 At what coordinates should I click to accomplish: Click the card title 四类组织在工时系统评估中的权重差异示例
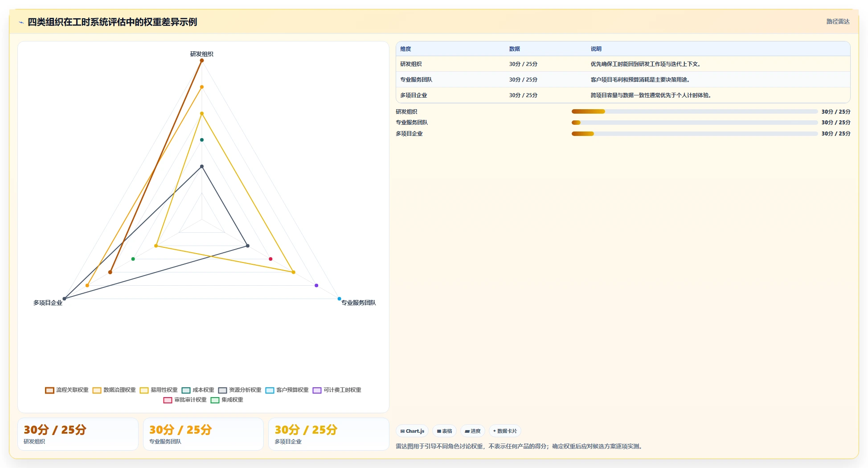(x=112, y=22)
